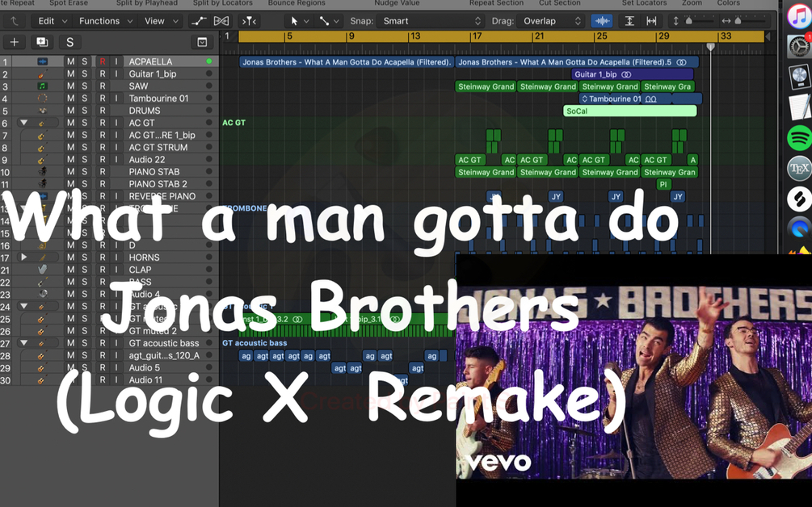Viewport: 812px width, 507px height.
Task: Click the ACPAELLA track waveform icon
Action: click(43, 61)
